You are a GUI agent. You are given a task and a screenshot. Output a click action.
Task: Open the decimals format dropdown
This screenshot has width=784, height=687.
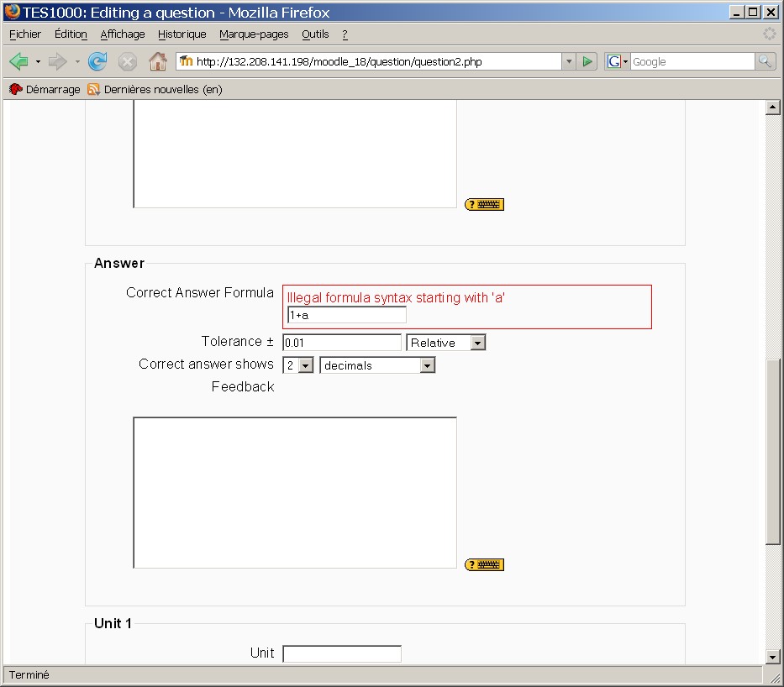pos(377,364)
